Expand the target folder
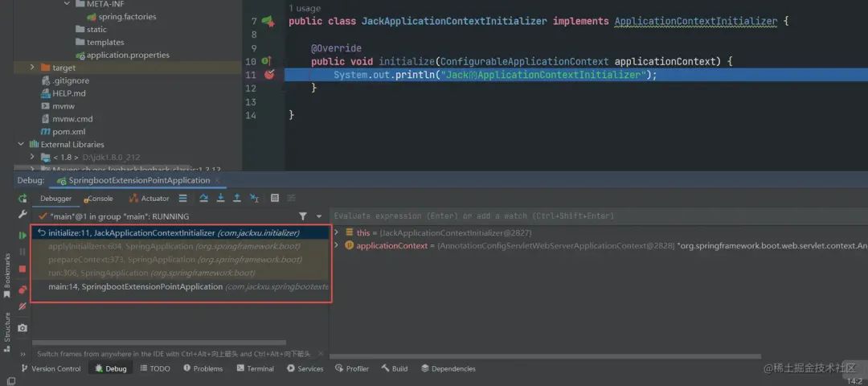The width and height of the screenshot is (868, 386). pos(32,68)
